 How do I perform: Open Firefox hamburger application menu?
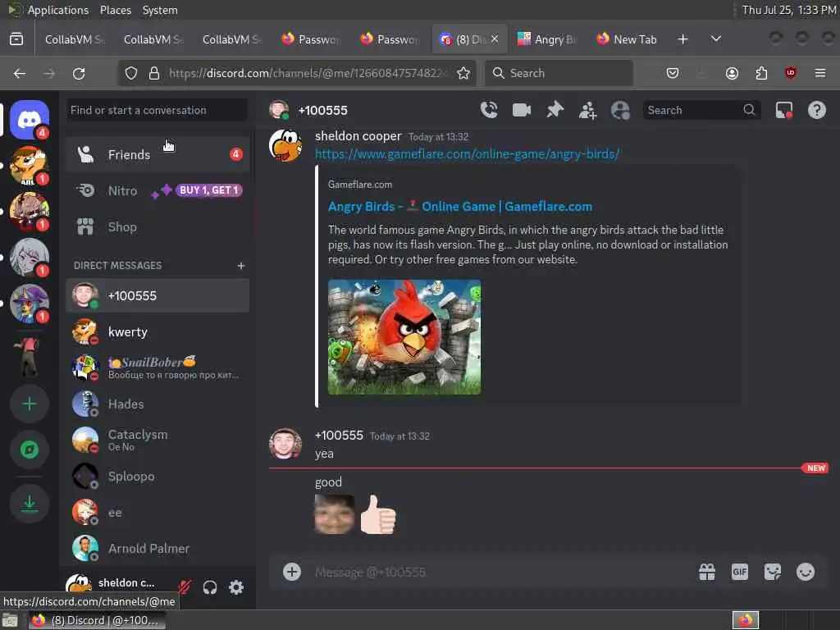(x=820, y=73)
